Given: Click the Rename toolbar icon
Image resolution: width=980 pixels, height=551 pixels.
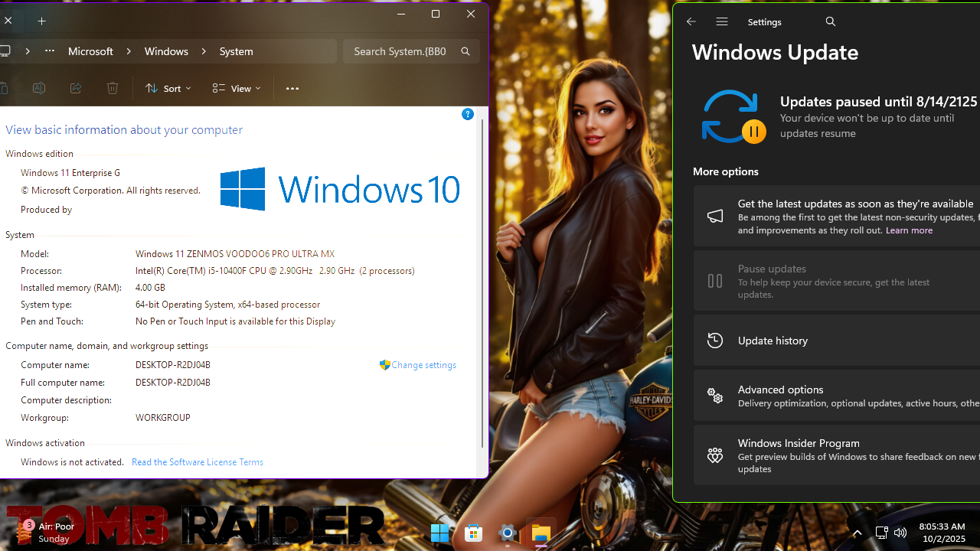Looking at the screenshot, I should 38,88.
